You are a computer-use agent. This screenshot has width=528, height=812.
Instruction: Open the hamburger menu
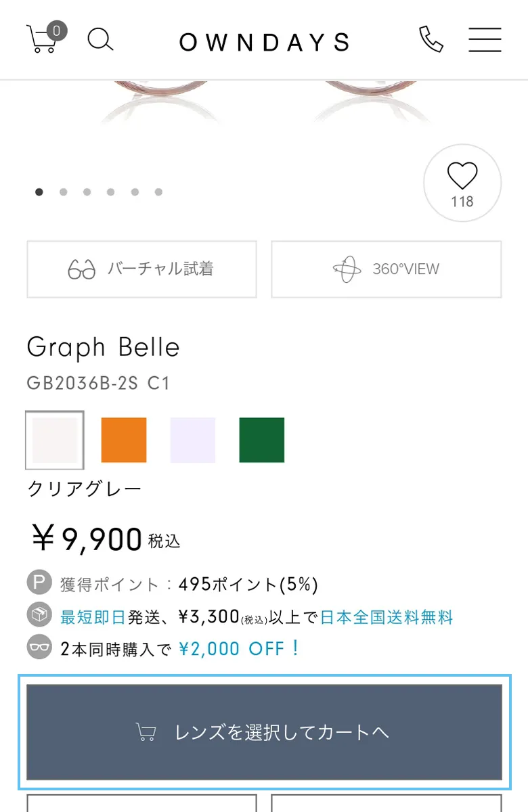pyautogui.click(x=485, y=39)
